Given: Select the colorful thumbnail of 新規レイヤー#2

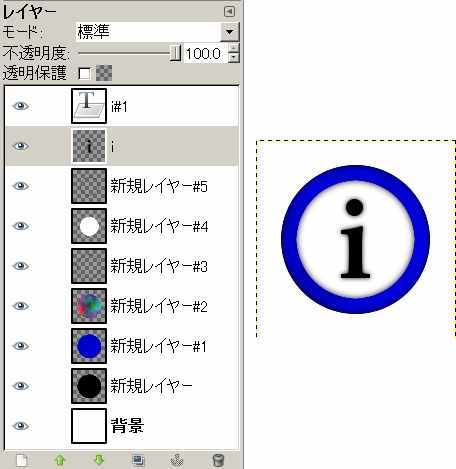Looking at the screenshot, I should (x=89, y=306).
